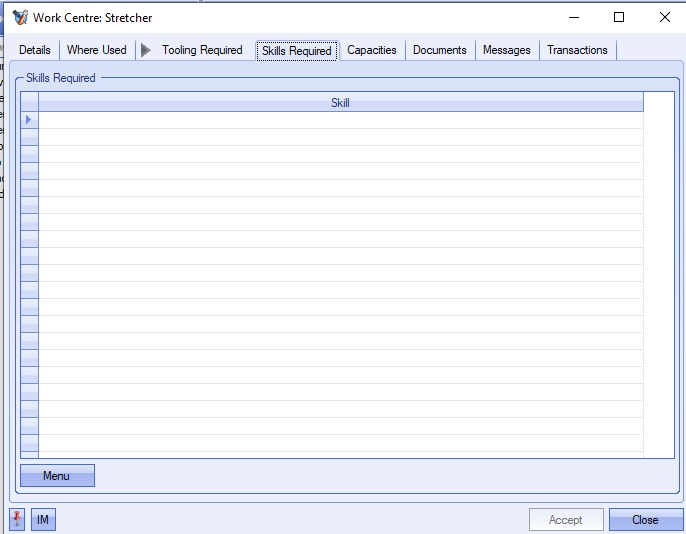View the Messages tab
The height and width of the screenshot is (534, 686).
point(507,50)
